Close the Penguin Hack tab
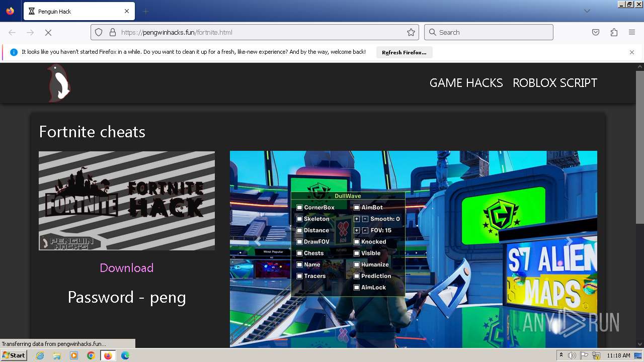 tap(127, 11)
